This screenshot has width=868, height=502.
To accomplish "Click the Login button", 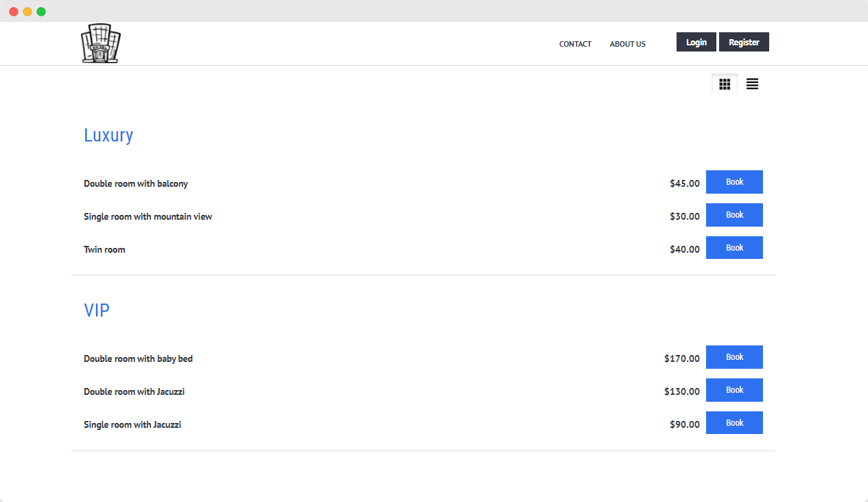I will click(696, 42).
